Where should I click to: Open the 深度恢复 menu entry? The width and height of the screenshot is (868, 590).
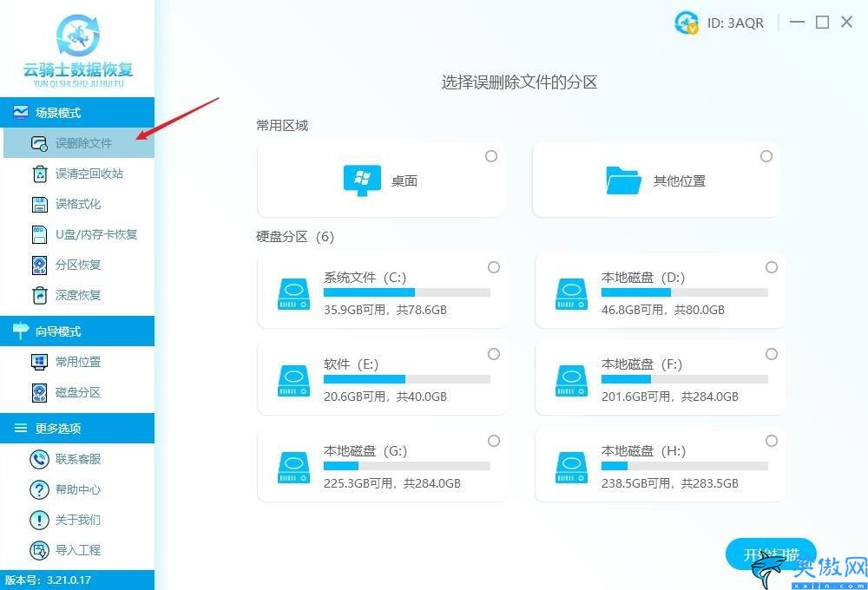[x=79, y=296]
